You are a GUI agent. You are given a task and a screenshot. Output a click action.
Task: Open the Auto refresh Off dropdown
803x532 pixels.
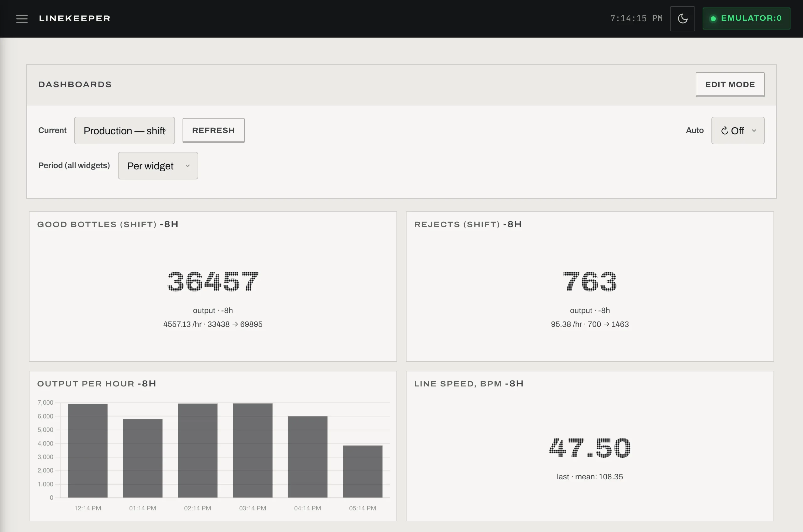[x=737, y=130]
